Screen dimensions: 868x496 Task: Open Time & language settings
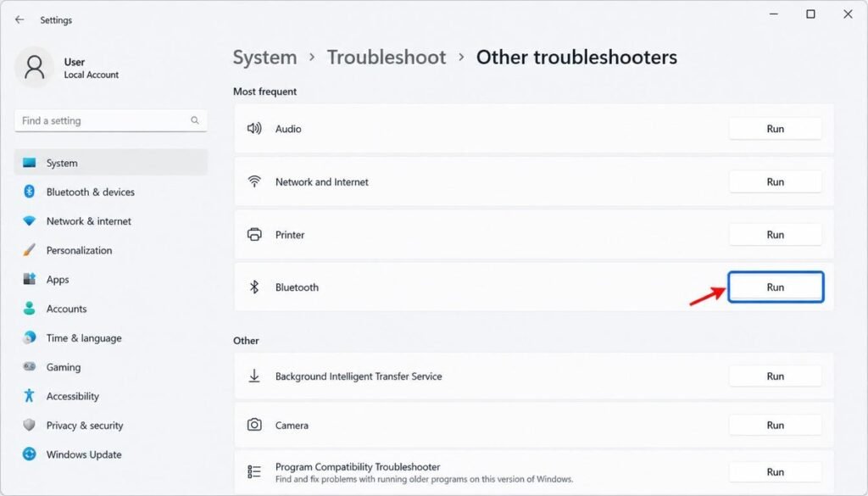coord(111,337)
